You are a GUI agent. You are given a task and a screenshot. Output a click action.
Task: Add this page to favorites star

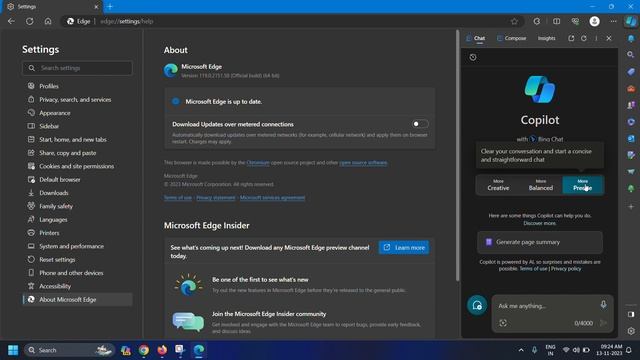[514, 21]
